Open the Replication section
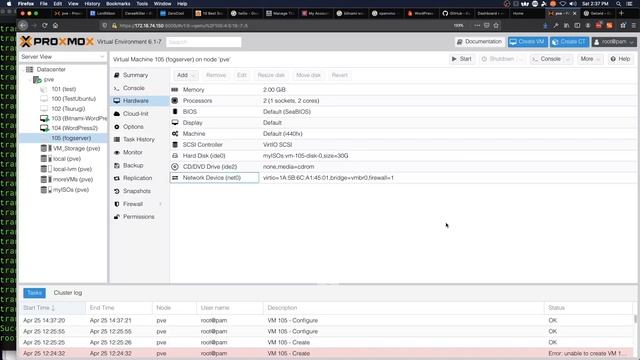 [138, 178]
